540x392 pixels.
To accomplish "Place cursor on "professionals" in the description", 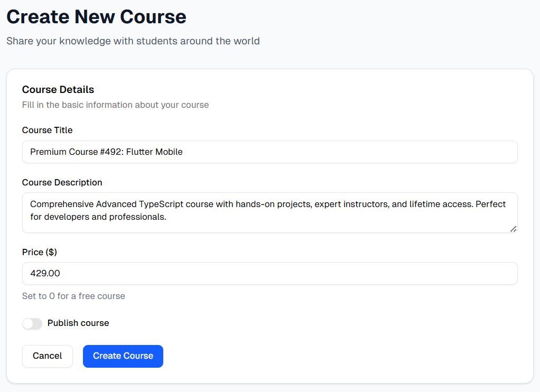I will 137,217.
